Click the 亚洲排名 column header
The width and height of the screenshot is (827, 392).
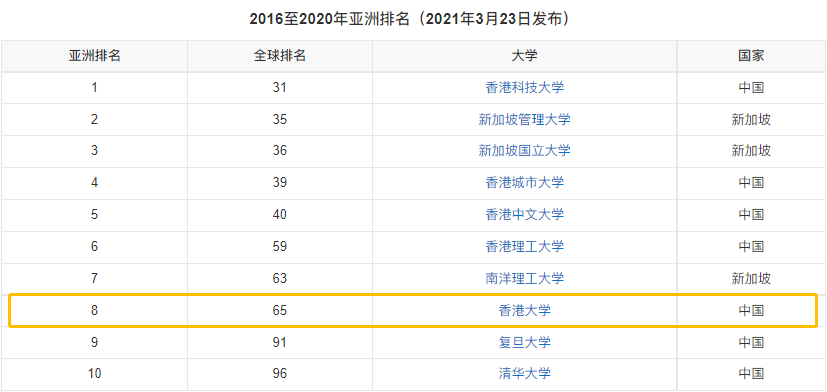pos(94,56)
